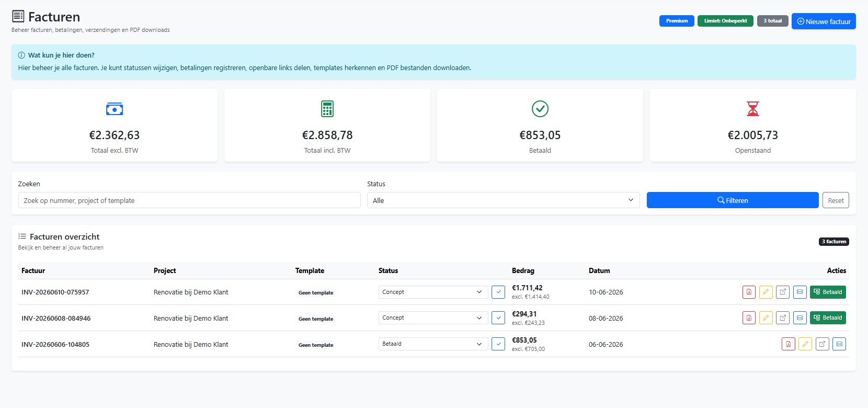Click the Bedrag column header
The height and width of the screenshot is (408, 868).
coord(523,270)
